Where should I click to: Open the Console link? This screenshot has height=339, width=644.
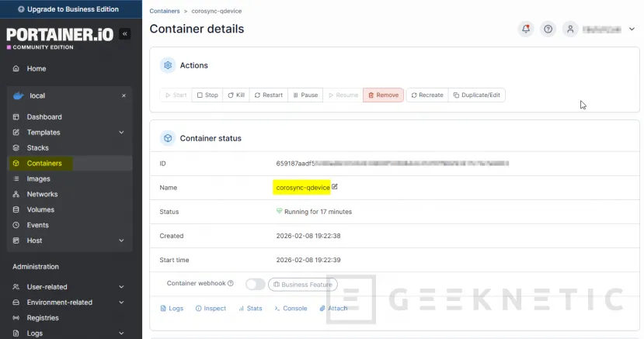tap(291, 308)
